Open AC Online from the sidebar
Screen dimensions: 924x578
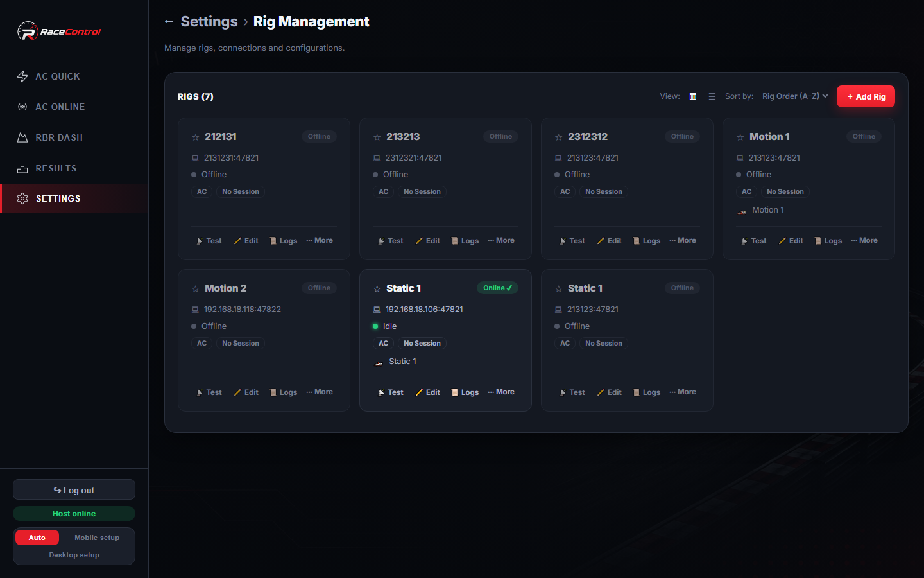pos(74,107)
